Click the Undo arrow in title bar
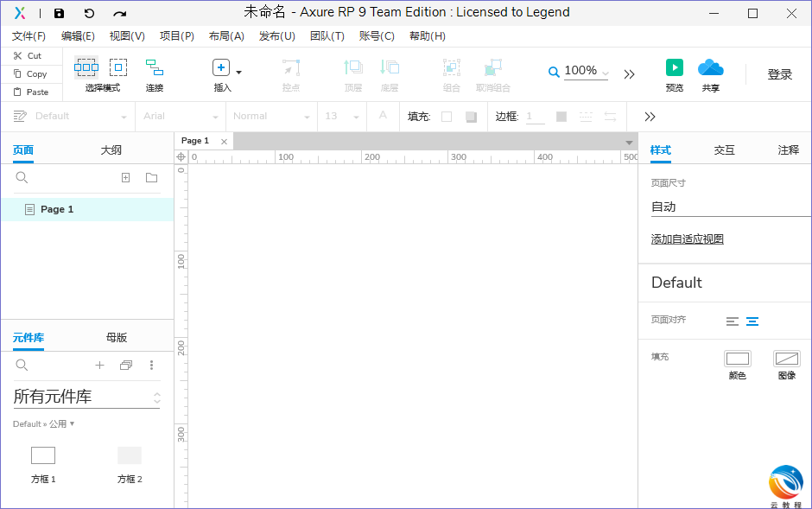The width and height of the screenshot is (812, 509). pyautogui.click(x=89, y=13)
